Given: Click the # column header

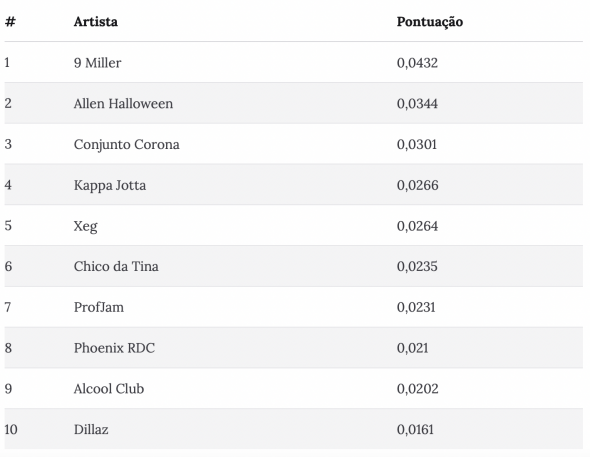Looking at the screenshot, I should click(10, 22).
